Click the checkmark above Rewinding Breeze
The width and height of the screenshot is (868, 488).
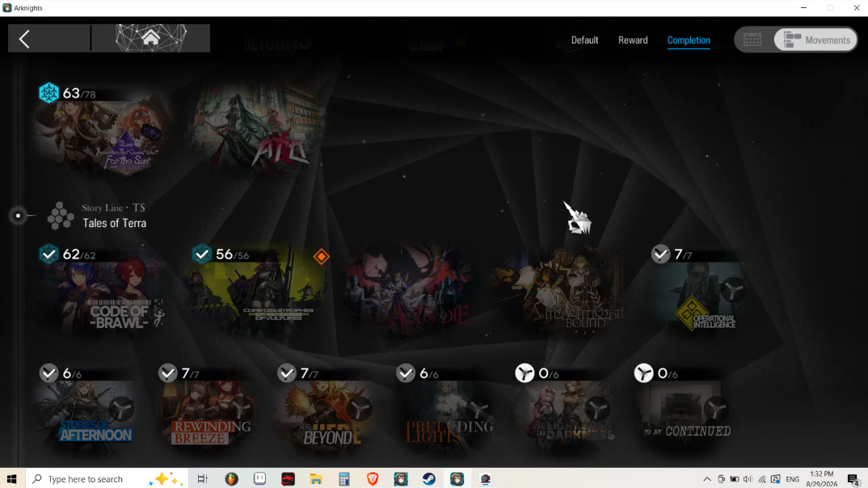pos(168,373)
